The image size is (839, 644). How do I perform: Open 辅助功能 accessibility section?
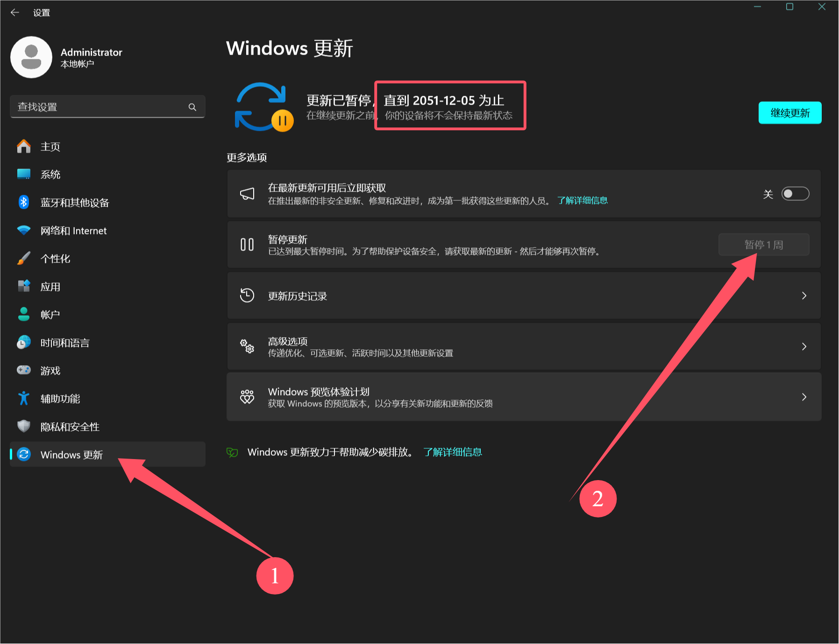[x=60, y=399]
